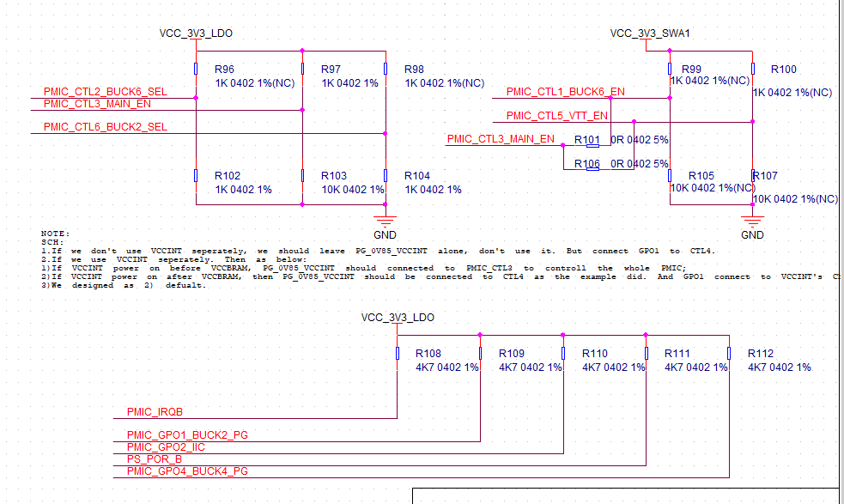Select the R108 resistor symbol body
Image resolution: width=844 pixels, height=504 pixels.
pyautogui.click(x=398, y=353)
